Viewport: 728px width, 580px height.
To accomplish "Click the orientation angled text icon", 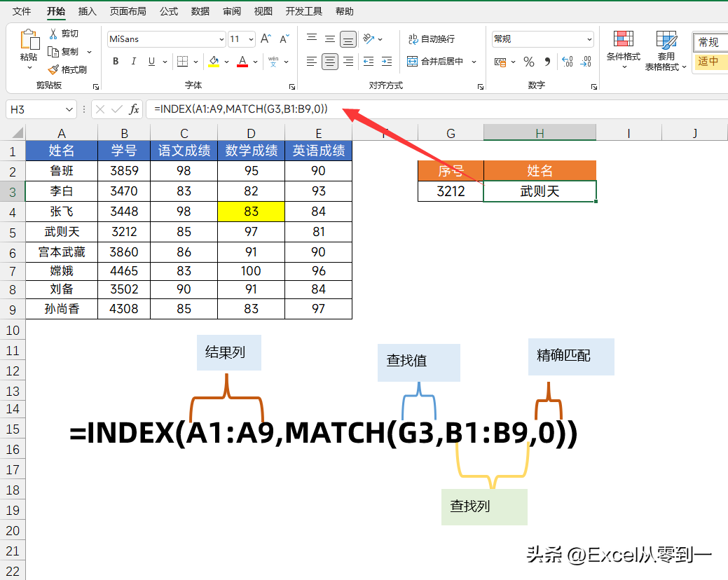I will click(369, 39).
